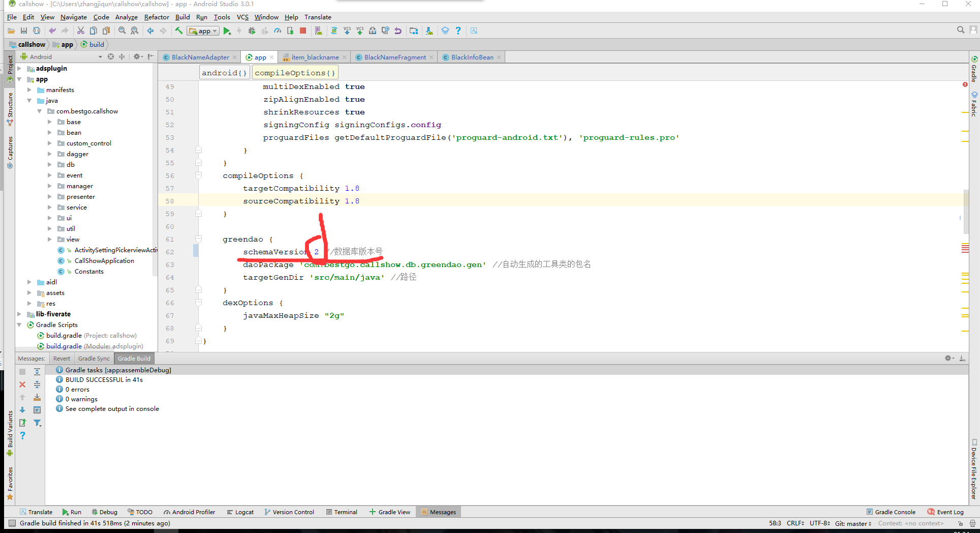Expand the lib-fiverate module node
980x533 pixels.
click(19, 314)
